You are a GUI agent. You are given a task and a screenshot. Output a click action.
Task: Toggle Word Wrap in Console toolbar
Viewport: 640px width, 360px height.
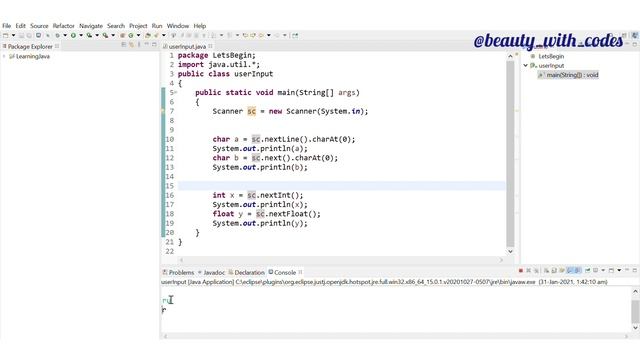(x=562, y=271)
